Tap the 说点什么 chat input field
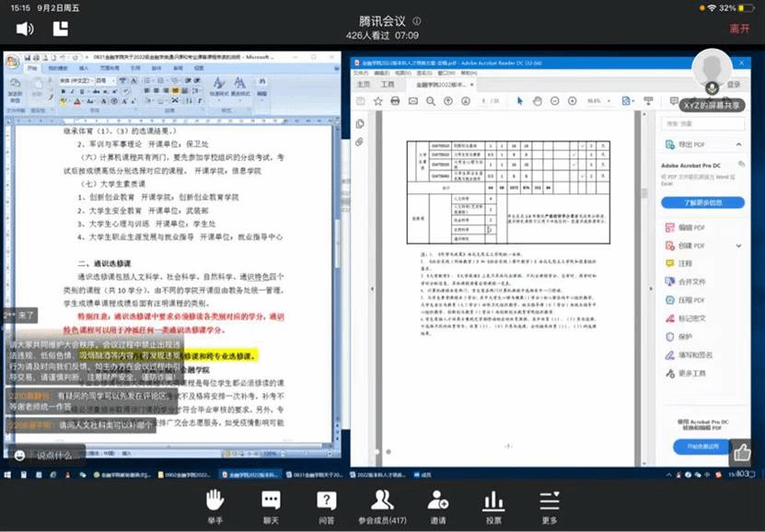Image resolution: width=765 pixels, height=532 pixels. [x=53, y=455]
